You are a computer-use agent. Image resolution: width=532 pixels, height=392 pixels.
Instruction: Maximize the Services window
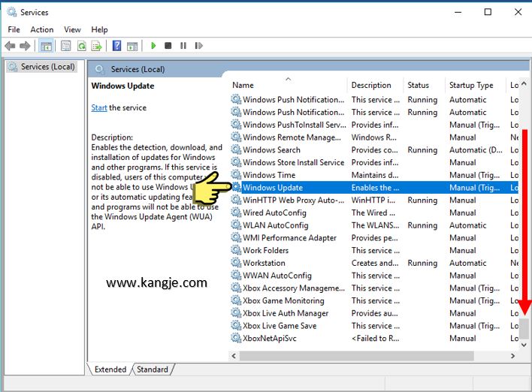point(488,12)
